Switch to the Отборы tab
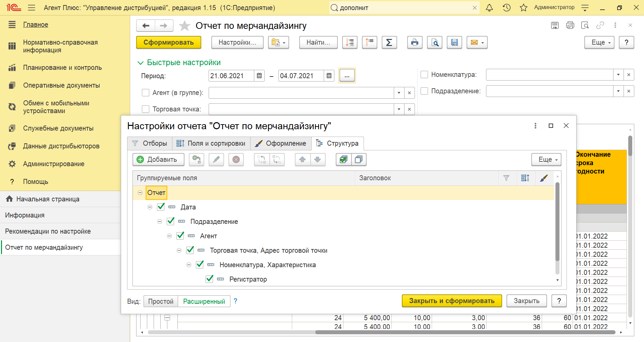The width and height of the screenshot is (644, 342). pos(150,143)
